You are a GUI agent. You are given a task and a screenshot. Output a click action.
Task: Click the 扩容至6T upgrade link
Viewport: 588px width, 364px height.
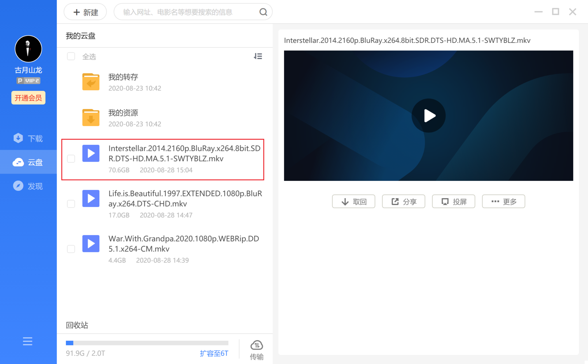214,353
